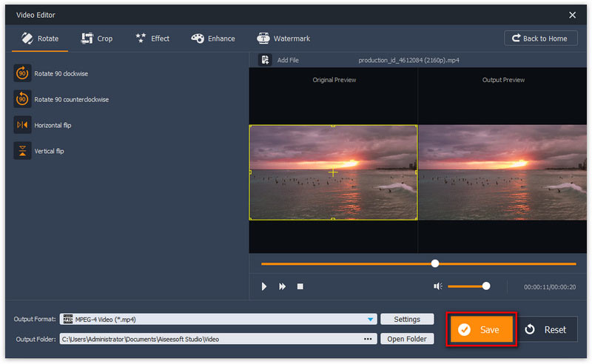Viewport: 592px width, 364px height.
Task: Open output format Settings
Action: point(407,320)
